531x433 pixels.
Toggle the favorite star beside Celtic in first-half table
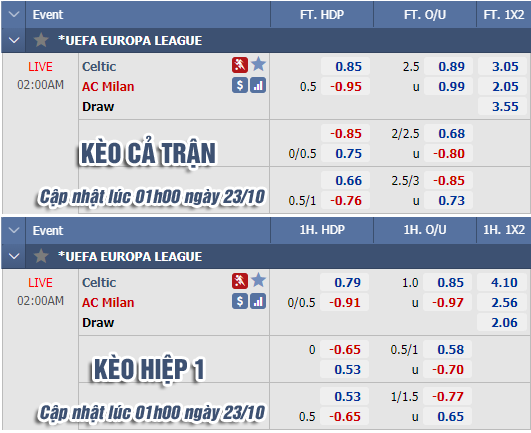[258, 280]
